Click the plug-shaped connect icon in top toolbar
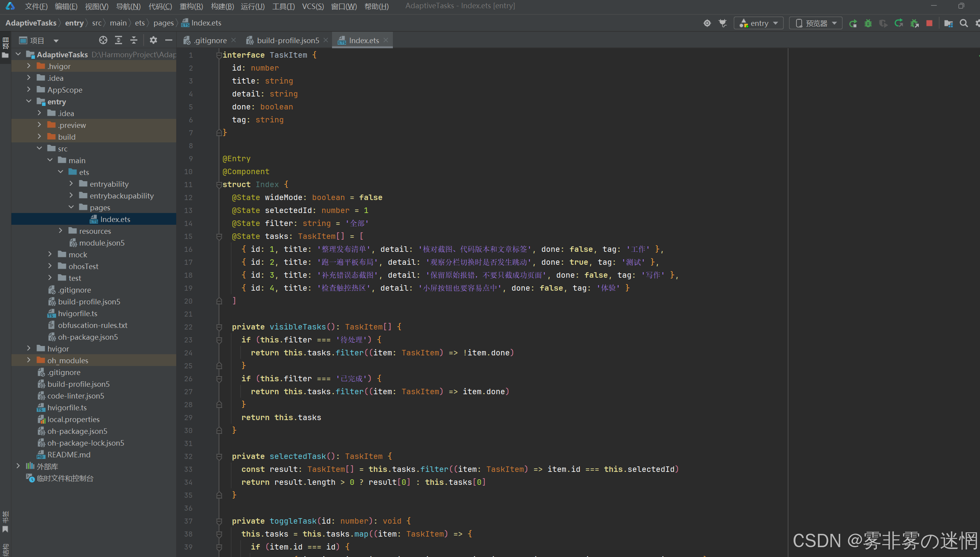The width and height of the screenshot is (980, 557). (723, 23)
